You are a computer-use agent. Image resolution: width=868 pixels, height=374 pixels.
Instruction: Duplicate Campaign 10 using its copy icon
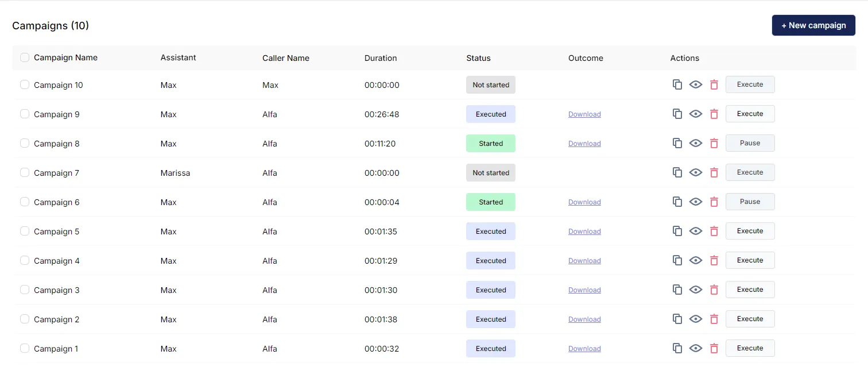(x=677, y=84)
